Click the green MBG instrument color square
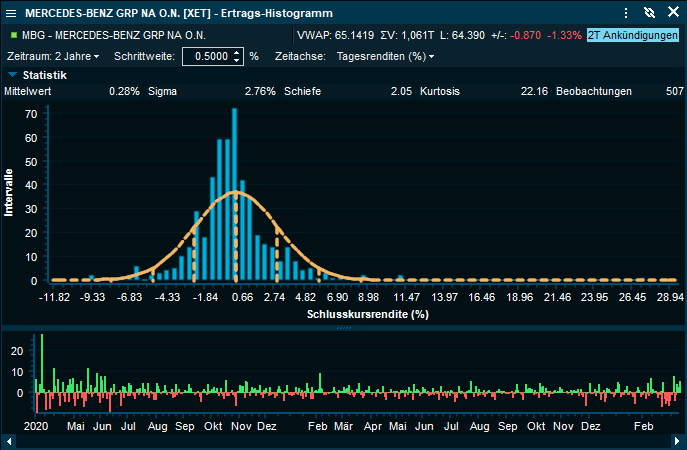This screenshot has width=687, height=450. [11, 35]
